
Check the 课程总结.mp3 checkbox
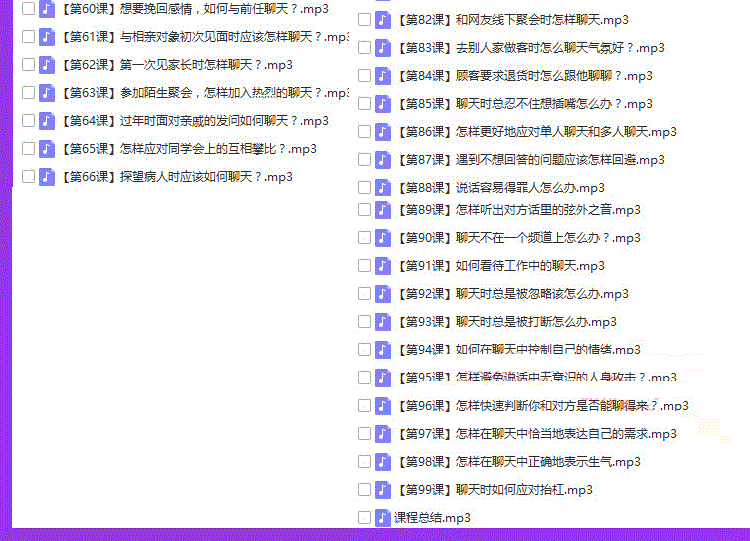tap(364, 517)
